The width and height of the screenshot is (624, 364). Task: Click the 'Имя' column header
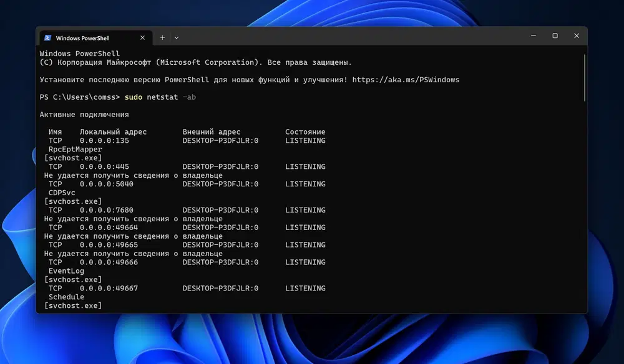coord(55,132)
